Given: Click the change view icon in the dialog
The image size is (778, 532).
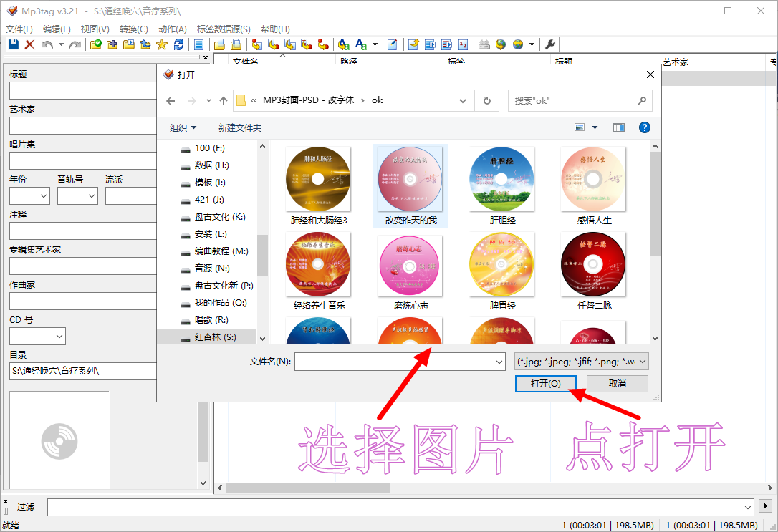Looking at the screenshot, I should coord(580,127).
